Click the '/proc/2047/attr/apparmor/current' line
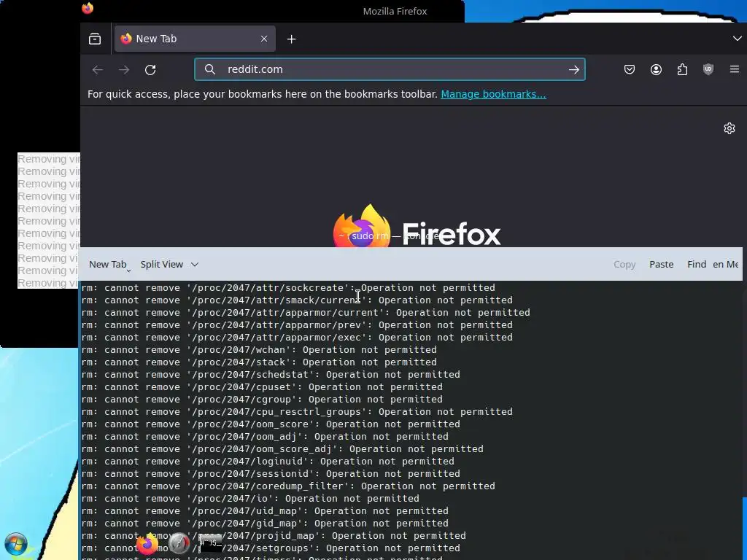 click(x=306, y=313)
